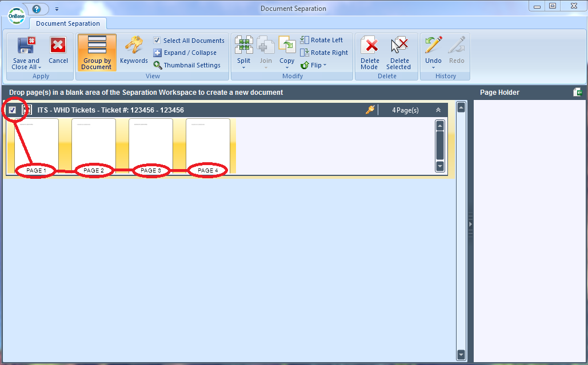
Task: Open the Keywords keys icon
Action: (x=134, y=45)
